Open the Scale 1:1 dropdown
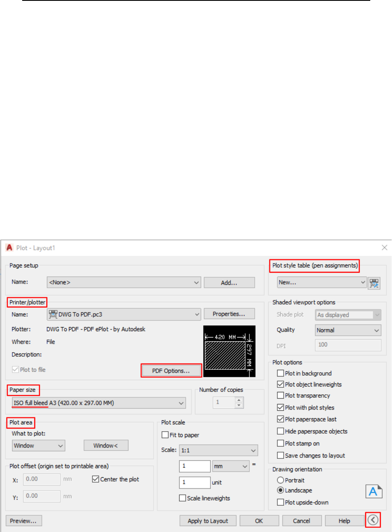The image size is (392, 532). point(218,450)
